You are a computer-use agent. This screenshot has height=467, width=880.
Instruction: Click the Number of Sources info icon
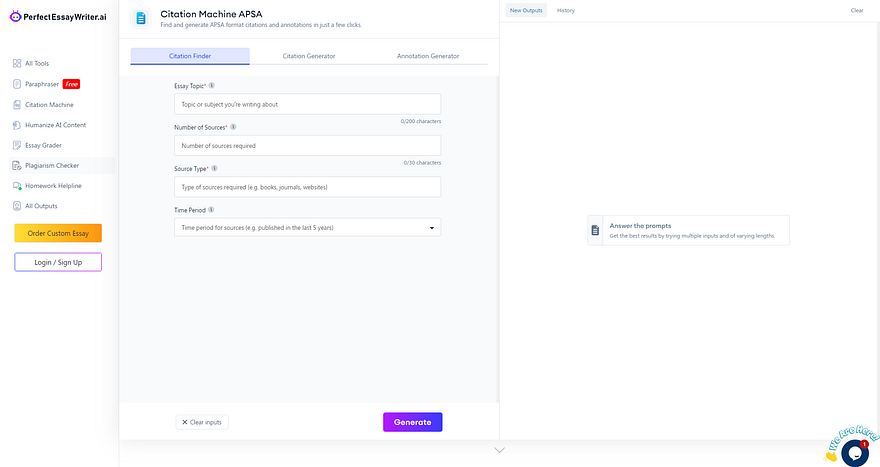point(233,127)
